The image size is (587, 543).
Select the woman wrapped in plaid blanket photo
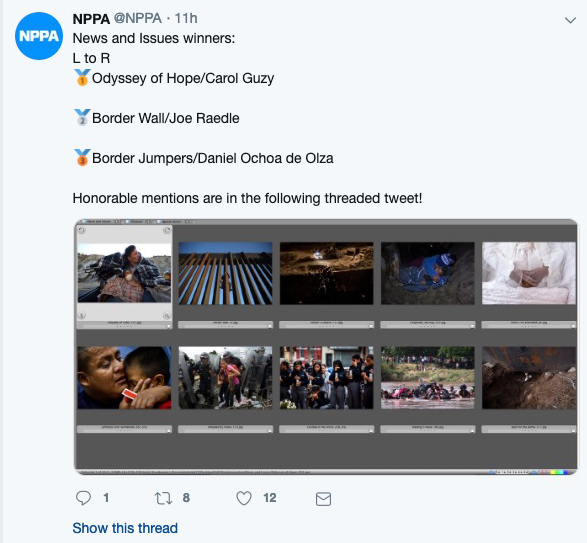pos(124,273)
